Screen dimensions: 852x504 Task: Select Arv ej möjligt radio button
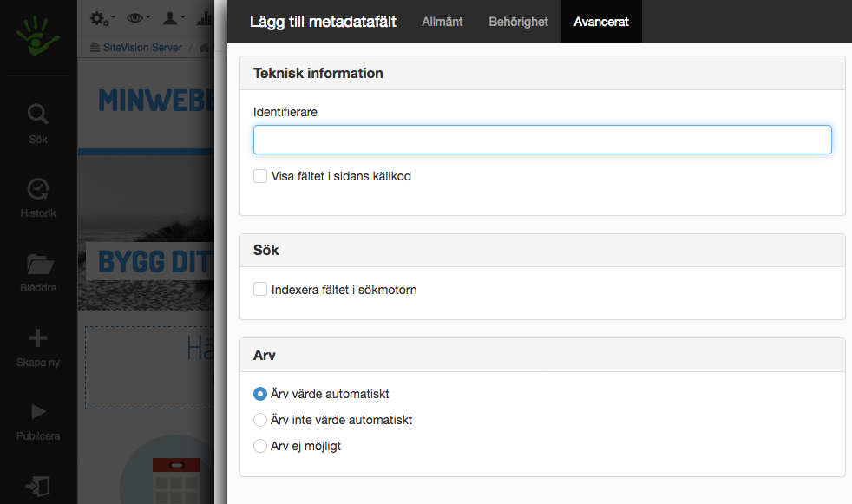(260, 446)
